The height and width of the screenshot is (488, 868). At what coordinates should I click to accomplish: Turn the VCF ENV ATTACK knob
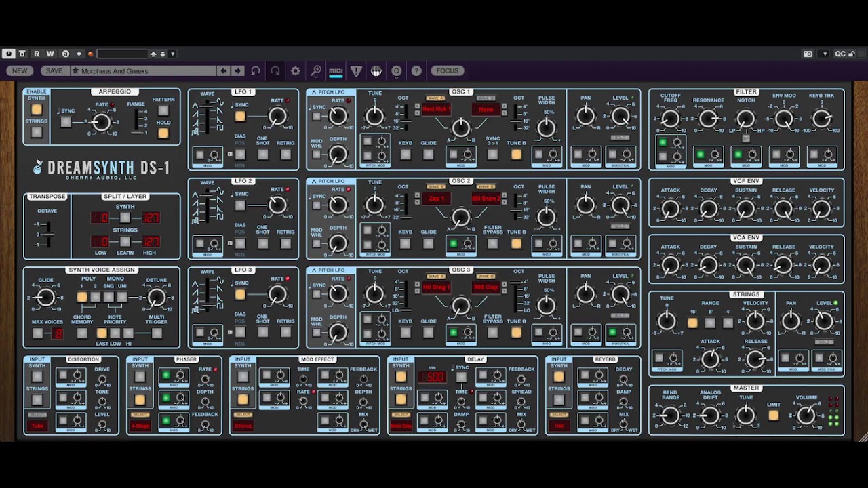[x=670, y=209]
